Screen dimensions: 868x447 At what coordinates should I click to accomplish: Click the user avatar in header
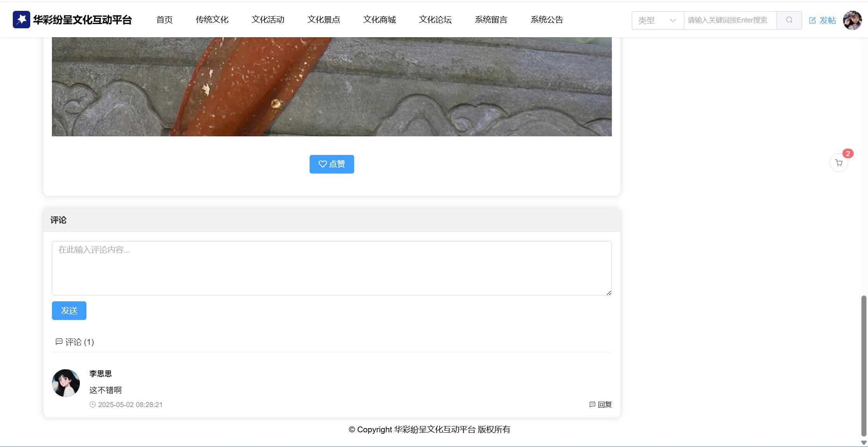tap(852, 20)
